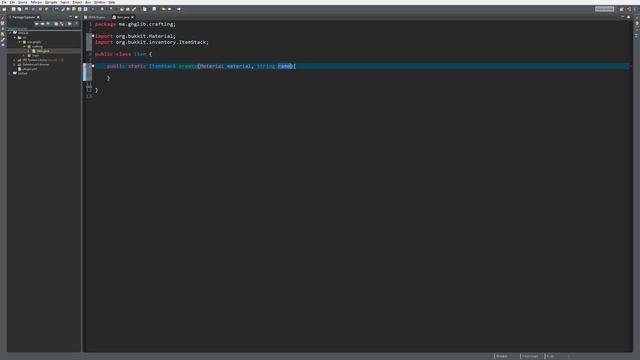Collapse the src folder node

[x=15, y=37]
